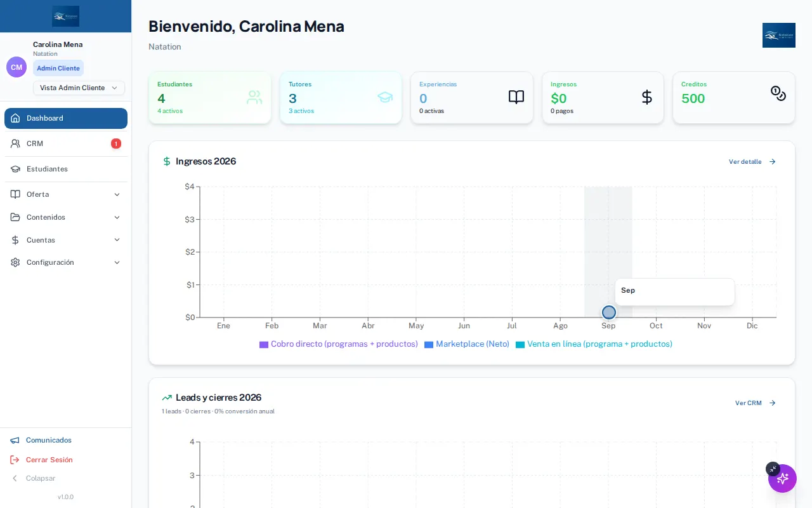
Task: Click Cerrar Sesión to log out
Action: (x=49, y=460)
